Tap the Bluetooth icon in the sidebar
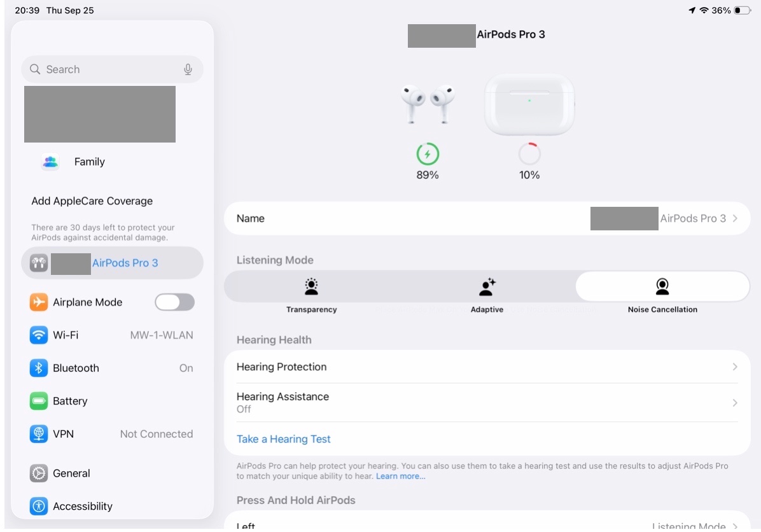 (39, 368)
